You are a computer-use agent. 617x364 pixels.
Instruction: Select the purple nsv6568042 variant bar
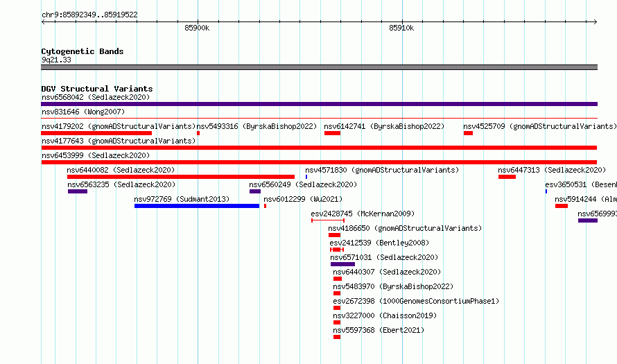(x=319, y=104)
